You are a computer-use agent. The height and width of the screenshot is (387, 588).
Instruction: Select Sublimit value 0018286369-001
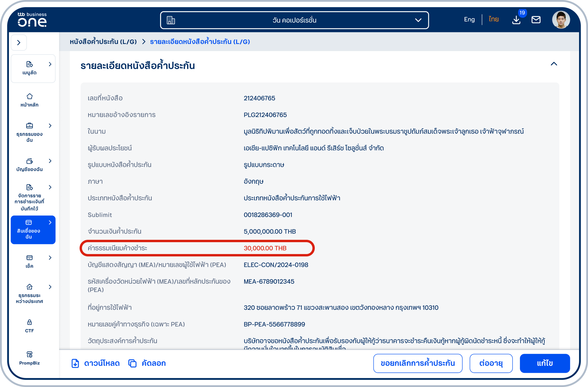pyautogui.click(x=268, y=215)
